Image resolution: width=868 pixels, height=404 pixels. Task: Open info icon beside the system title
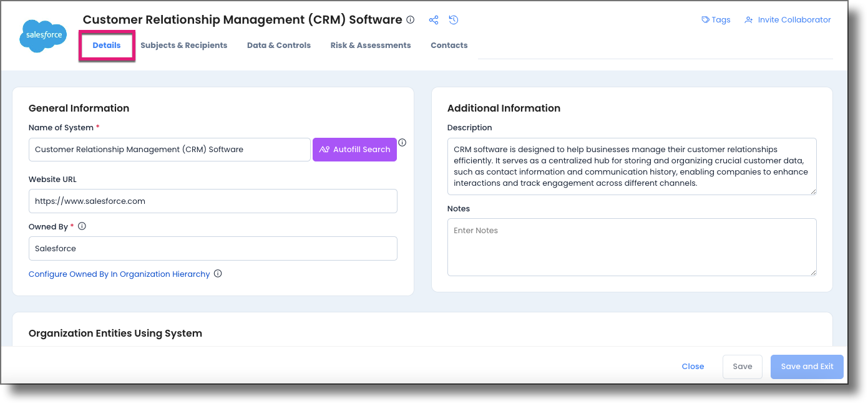click(x=410, y=20)
